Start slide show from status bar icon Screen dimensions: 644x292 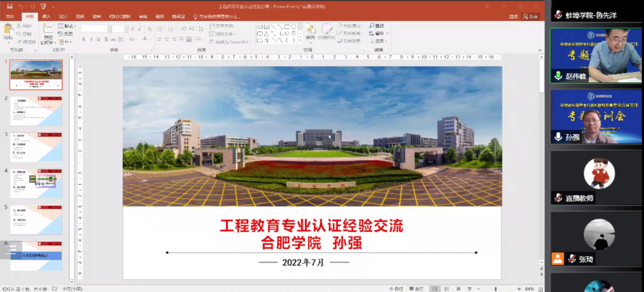pos(469,289)
